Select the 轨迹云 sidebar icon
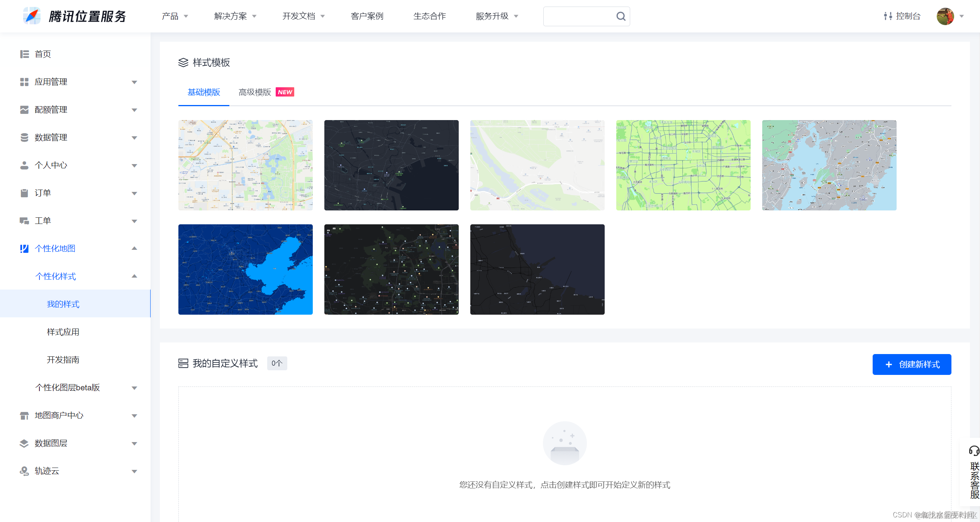The image size is (980, 522). pyautogui.click(x=24, y=471)
